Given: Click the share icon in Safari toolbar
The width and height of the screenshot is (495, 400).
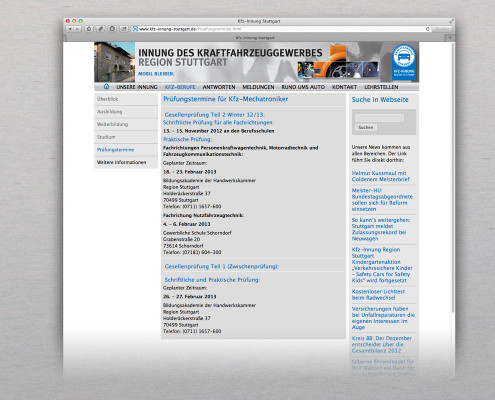Looking at the screenshot, I should (124, 29).
